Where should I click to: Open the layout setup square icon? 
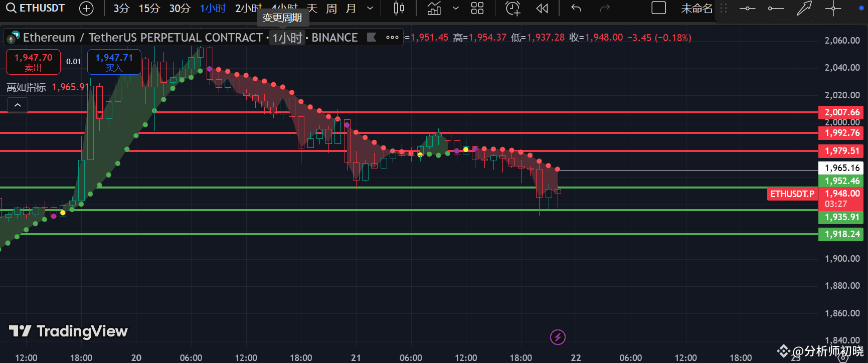(x=658, y=8)
